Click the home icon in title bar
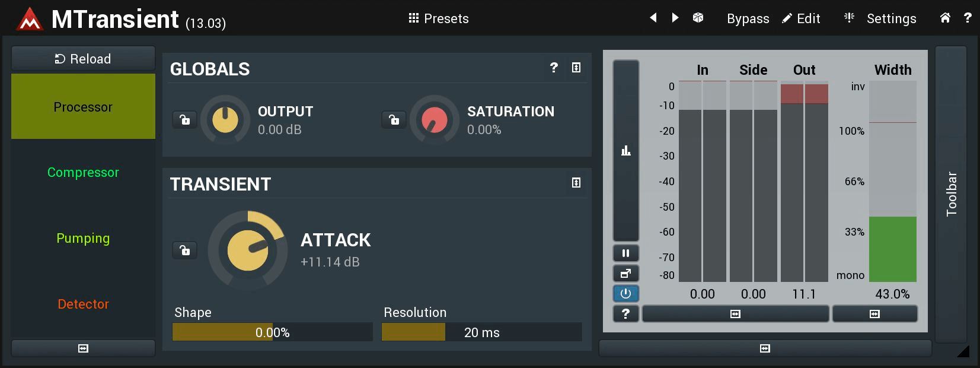Screen dimensions: 980x368 coord(945,18)
